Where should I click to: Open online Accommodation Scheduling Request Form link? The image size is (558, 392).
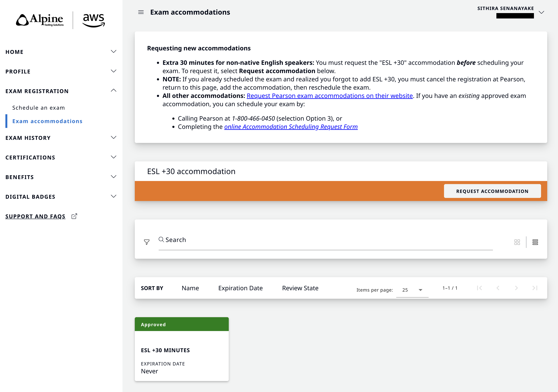(291, 127)
